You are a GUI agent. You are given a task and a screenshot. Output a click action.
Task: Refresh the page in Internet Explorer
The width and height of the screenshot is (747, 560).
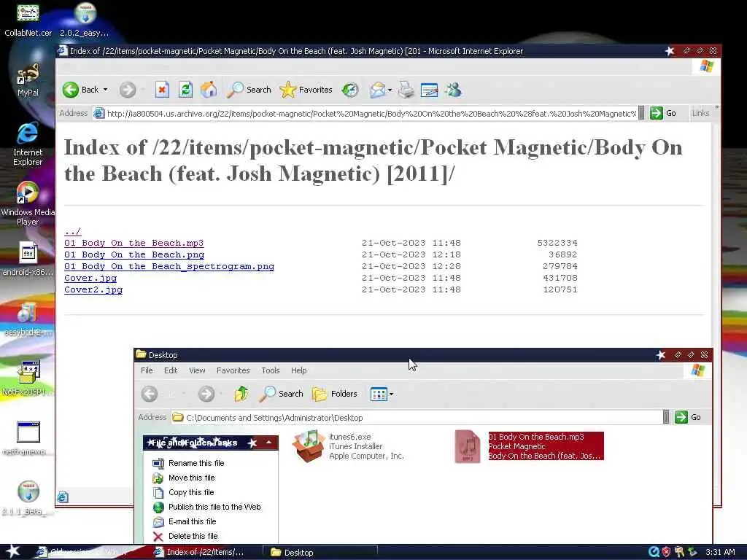pyautogui.click(x=185, y=90)
